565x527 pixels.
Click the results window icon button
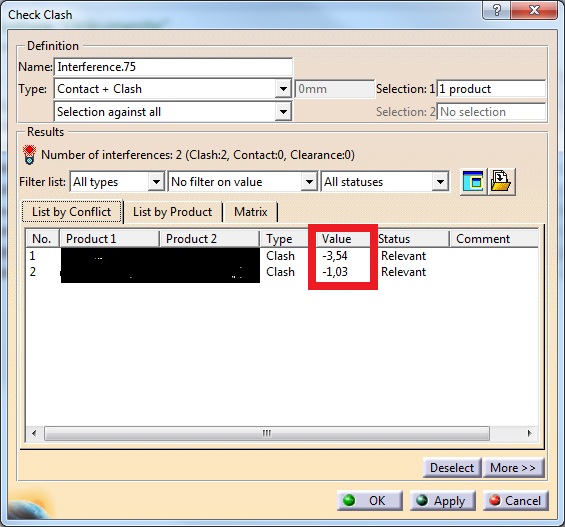point(473,182)
